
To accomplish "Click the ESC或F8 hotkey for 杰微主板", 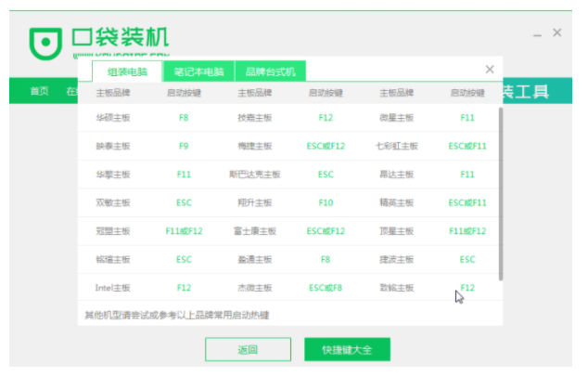I will click(x=326, y=288).
